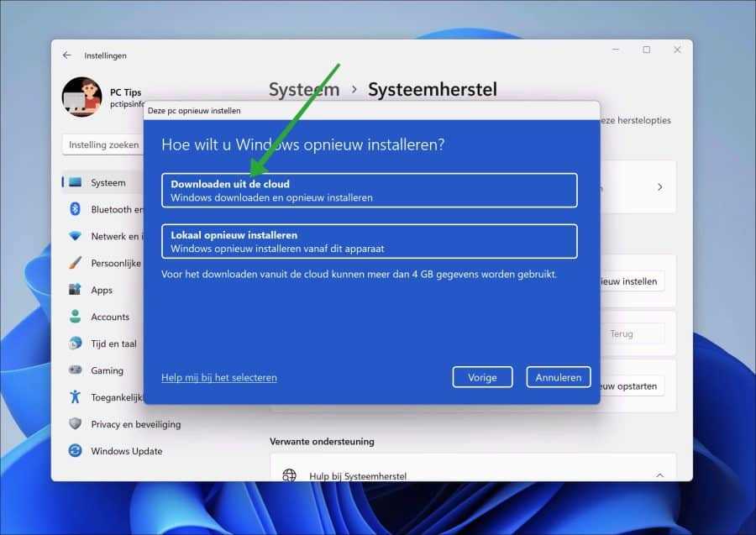Choose Downloaden uit de cloud option
Image resolution: width=756 pixels, height=535 pixels.
[370, 191]
